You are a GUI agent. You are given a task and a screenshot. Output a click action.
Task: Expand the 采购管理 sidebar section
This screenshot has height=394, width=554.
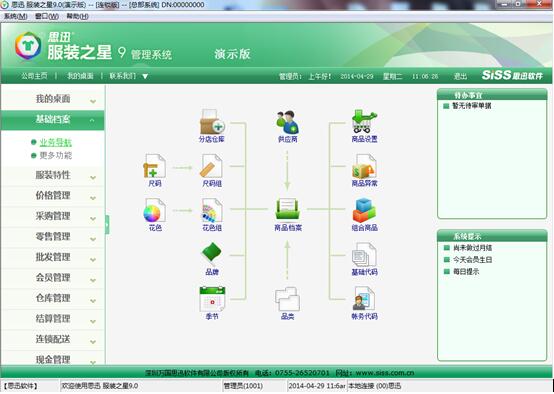(53, 216)
